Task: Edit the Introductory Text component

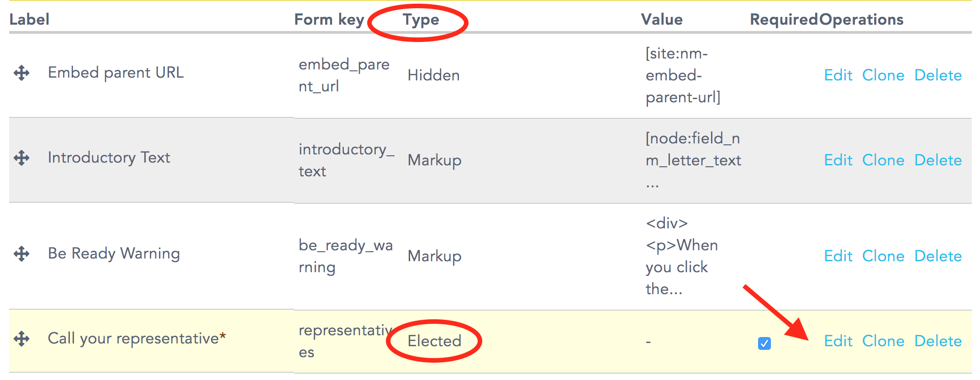Action: (838, 160)
